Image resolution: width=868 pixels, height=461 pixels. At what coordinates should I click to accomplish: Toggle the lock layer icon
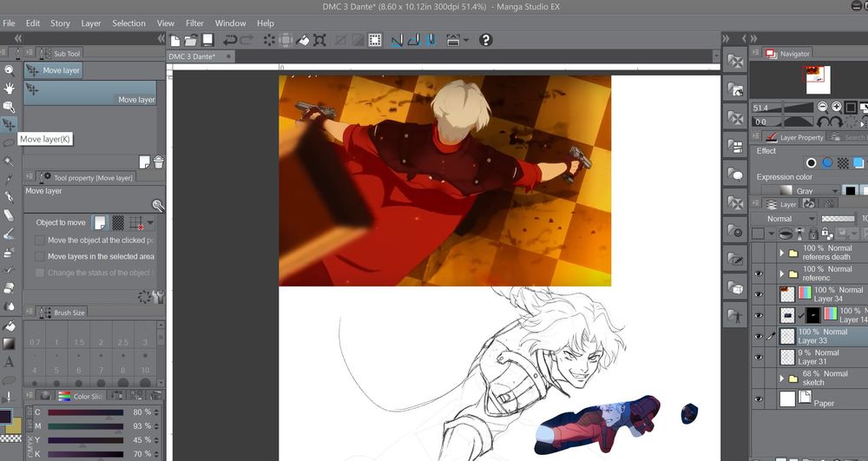pyautogui.click(x=812, y=234)
